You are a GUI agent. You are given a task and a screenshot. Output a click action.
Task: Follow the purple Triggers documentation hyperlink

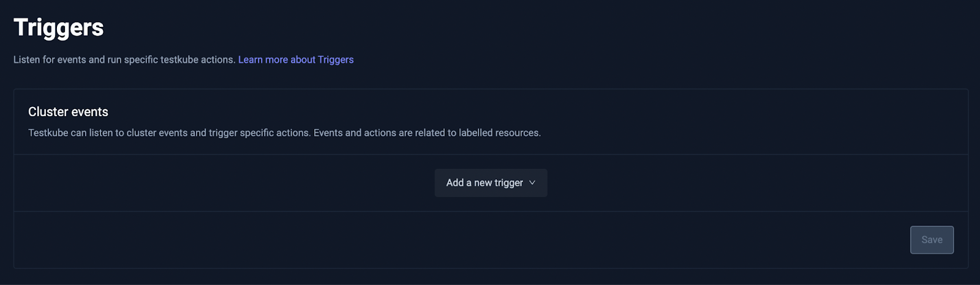tap(296, 59)
